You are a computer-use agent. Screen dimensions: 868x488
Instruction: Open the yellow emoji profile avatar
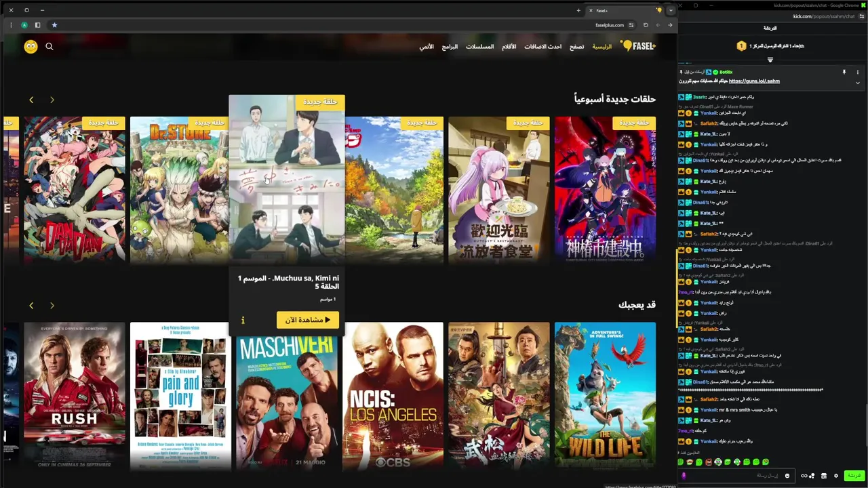[31, 47]
